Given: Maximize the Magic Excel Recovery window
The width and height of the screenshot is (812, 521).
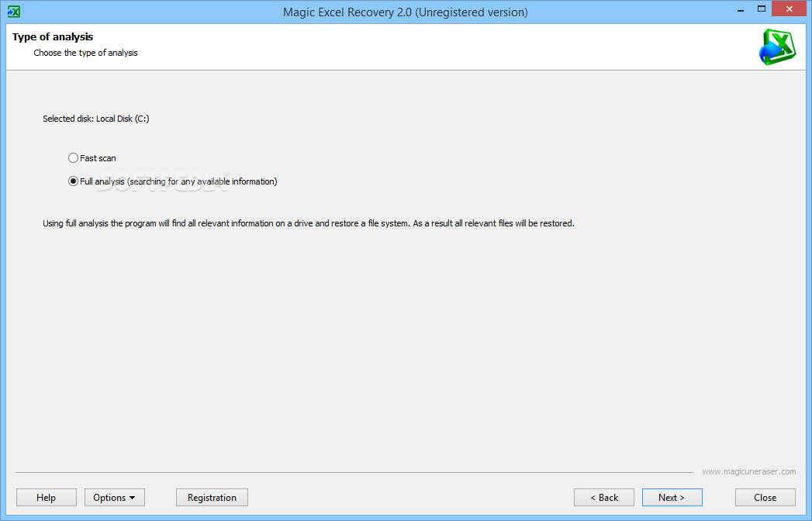Looking at the screenshot, I should click(762, 9).
